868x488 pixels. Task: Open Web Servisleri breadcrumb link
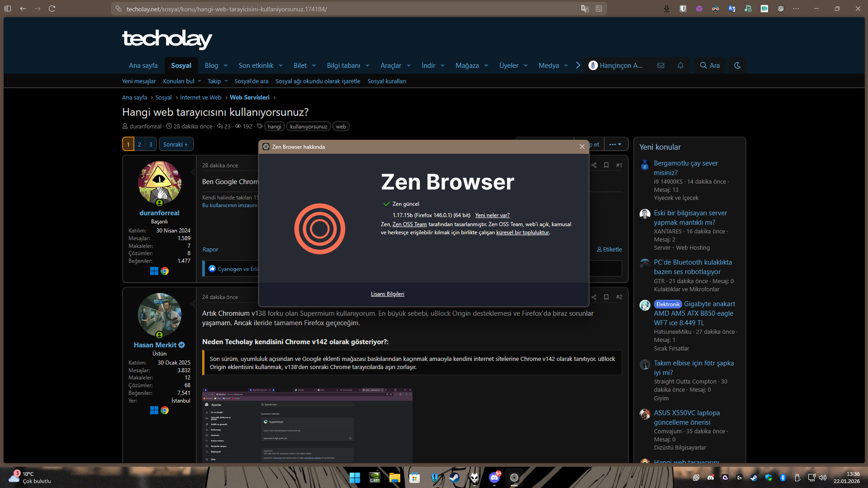click(x=250, y=98)
